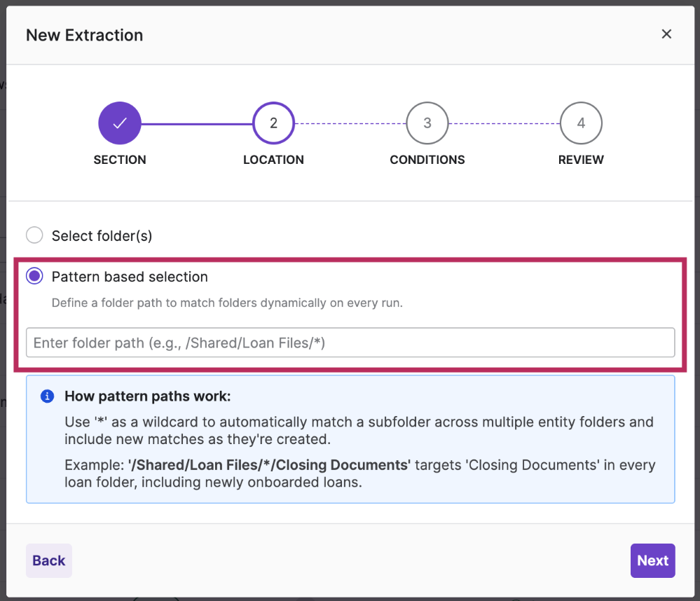Select step 2 circle in the stepper
This screenshot has width=700, height=601.
pyautogui.click(x=273, y=123)
